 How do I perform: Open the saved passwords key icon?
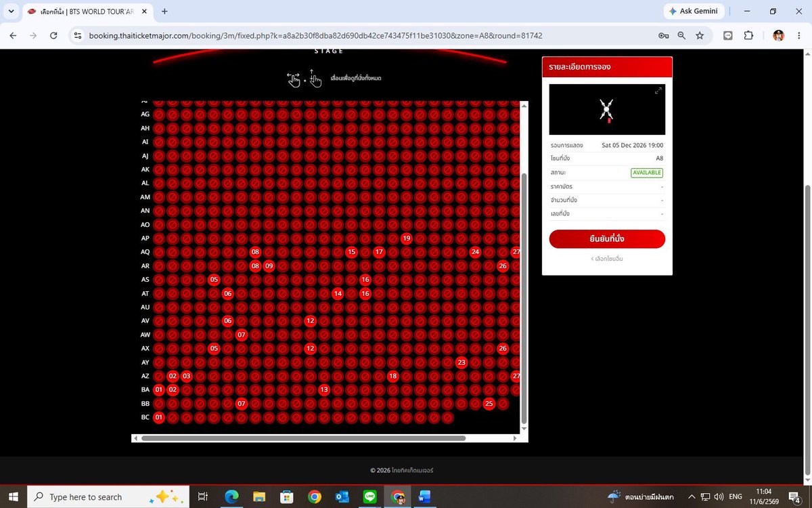click(664, 35)
